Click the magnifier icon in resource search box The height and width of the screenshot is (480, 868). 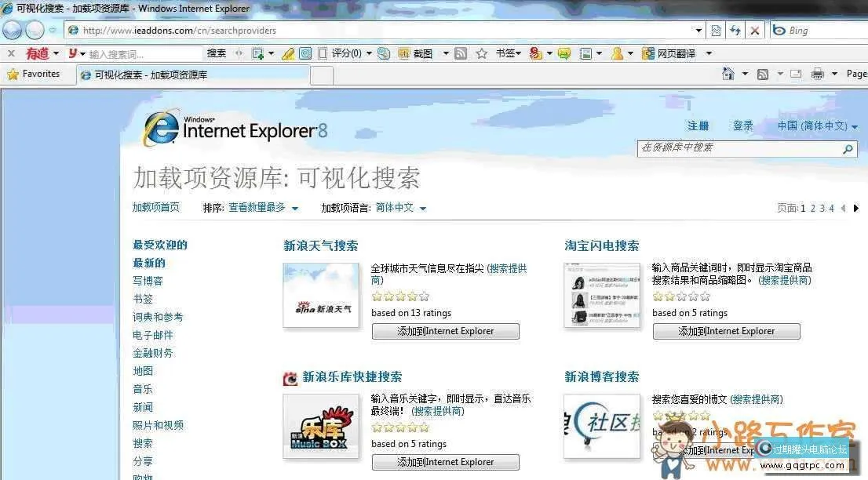848,148
